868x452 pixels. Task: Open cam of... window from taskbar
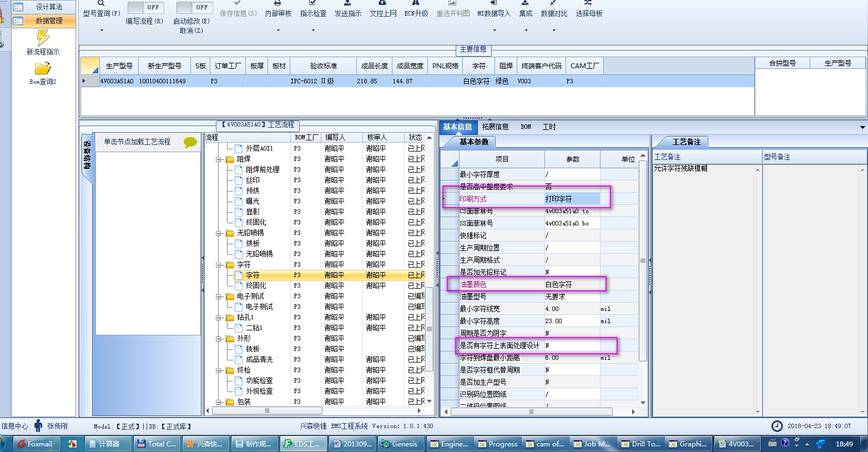[x=546, y=444]
